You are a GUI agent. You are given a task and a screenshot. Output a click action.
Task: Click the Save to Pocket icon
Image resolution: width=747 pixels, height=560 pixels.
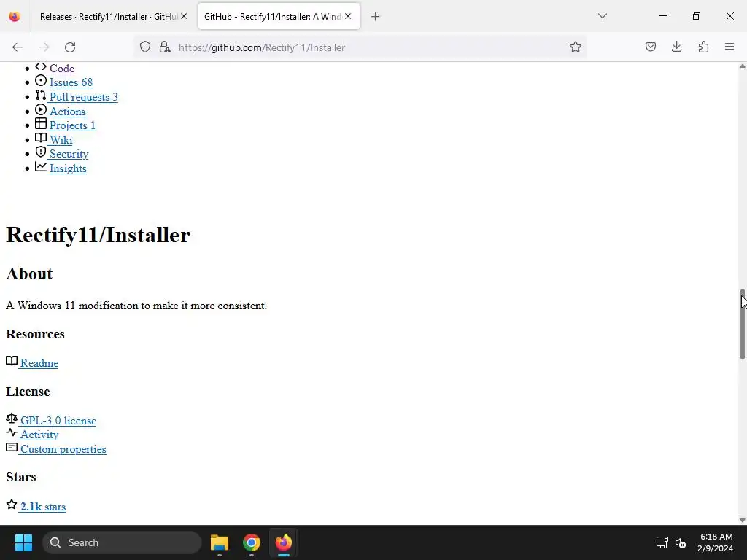coord(651,47)
